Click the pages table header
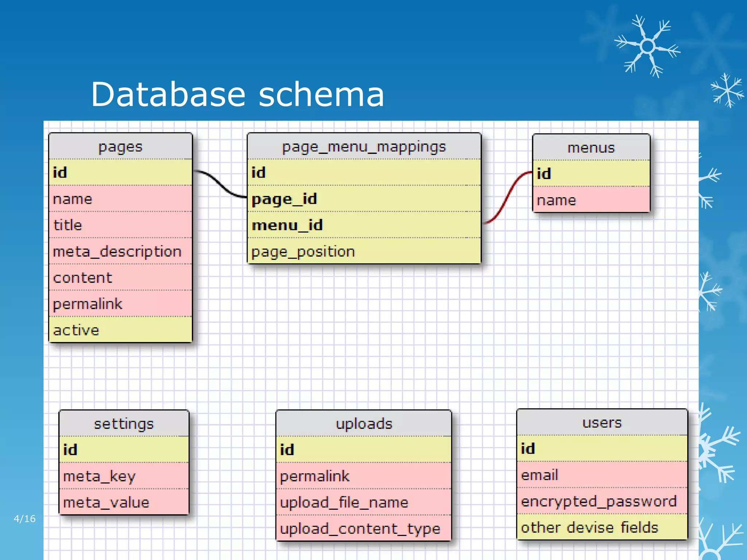Image resolution: width=747 pixels, height=560 pixels. pos(120,147)
